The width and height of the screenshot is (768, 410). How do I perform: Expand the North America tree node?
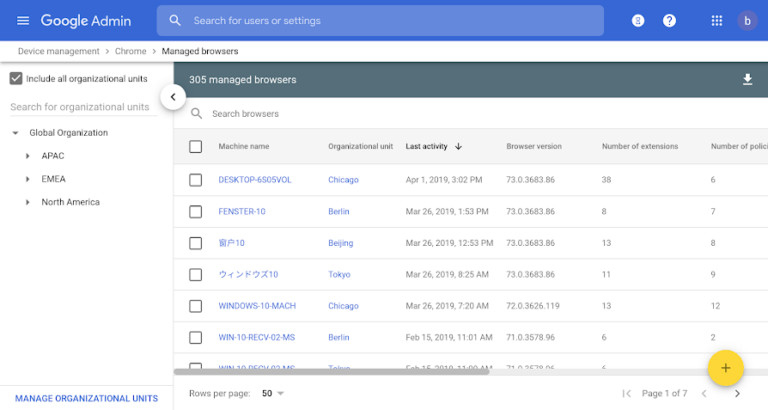coord(28,202)
